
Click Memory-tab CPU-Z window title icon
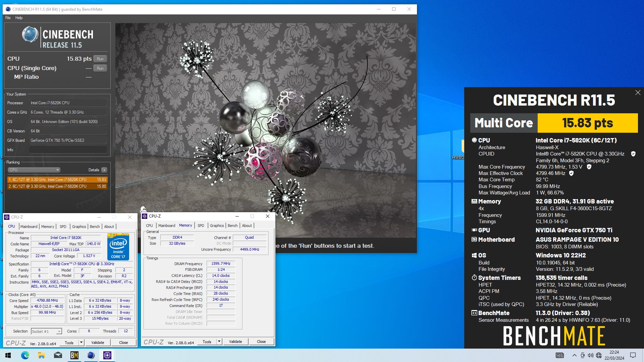coord(145,216)
